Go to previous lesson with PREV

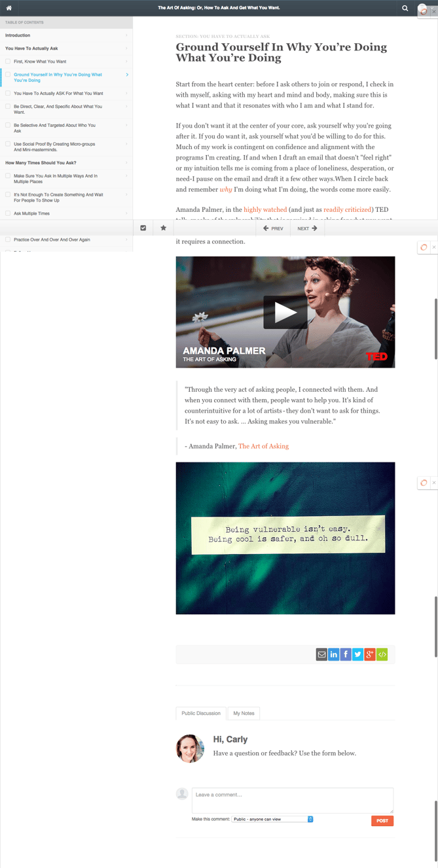point(273,228)
